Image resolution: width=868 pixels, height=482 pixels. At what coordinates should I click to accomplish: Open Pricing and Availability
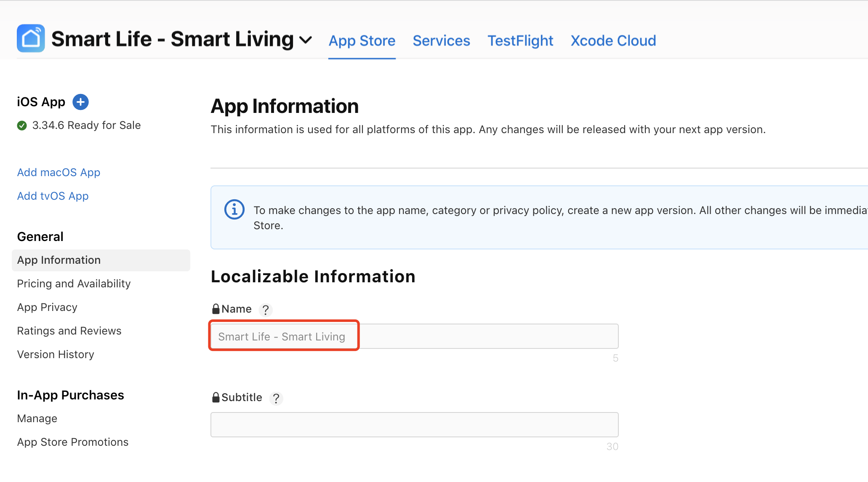[x=74, y=284]
